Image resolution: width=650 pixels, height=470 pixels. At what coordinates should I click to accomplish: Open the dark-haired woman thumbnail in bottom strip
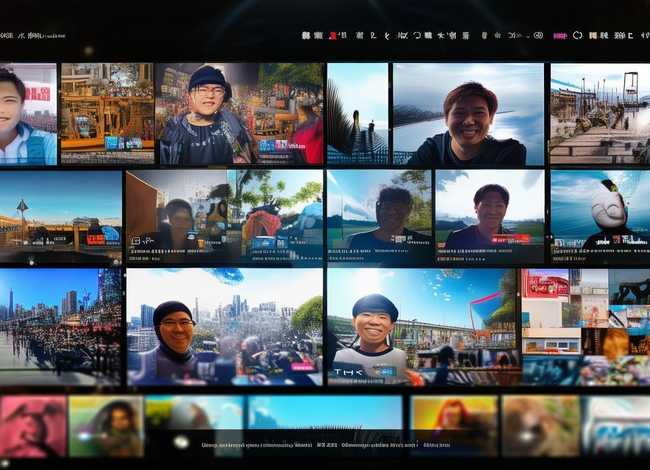(x=105, y=426)
